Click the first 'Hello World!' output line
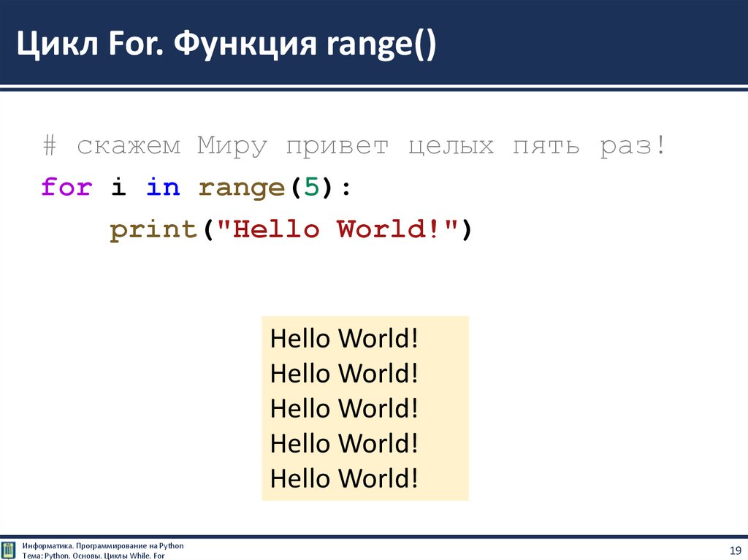Screen dimensions: 748x560 [344, 338]
